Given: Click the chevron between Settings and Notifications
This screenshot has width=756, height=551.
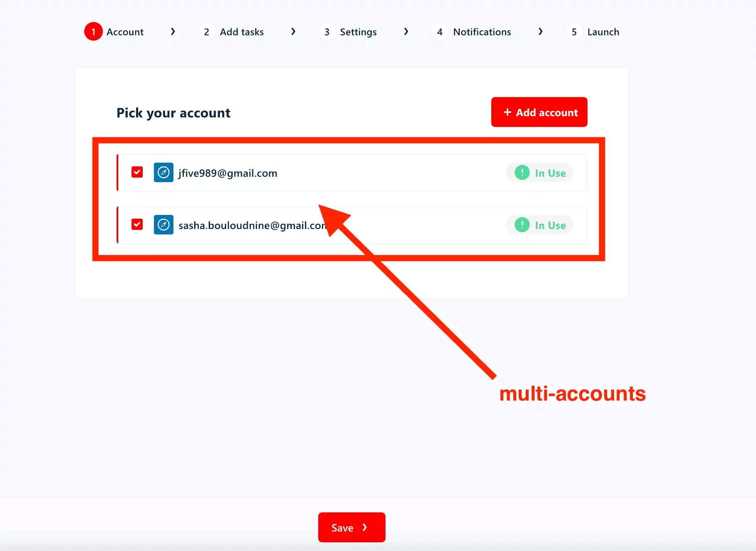Looking at the screenshot, I should pos(407,32).
